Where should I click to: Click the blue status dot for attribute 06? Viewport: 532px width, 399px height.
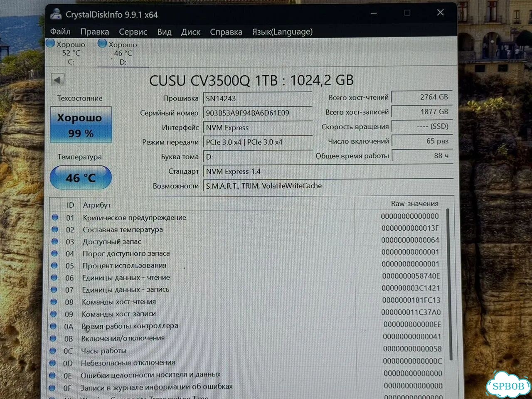pos(54,277)
